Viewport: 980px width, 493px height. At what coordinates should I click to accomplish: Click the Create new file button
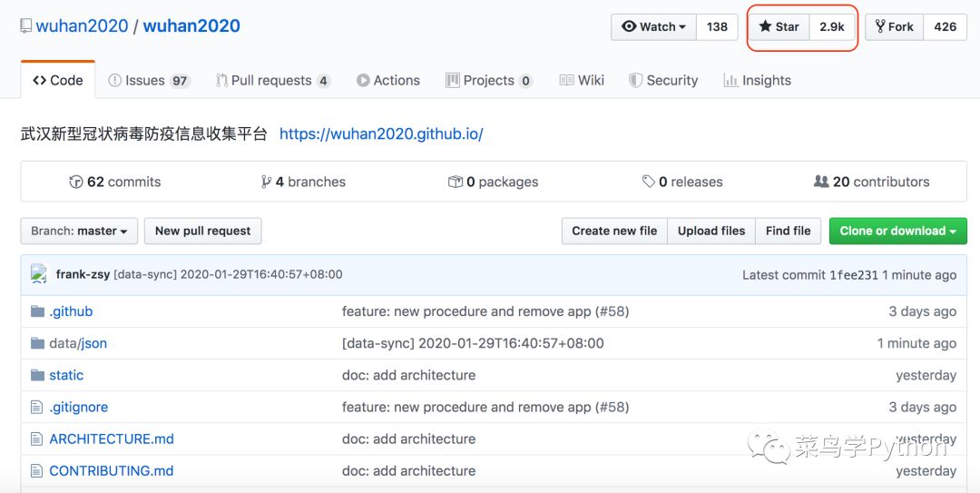tap(614, 231)
